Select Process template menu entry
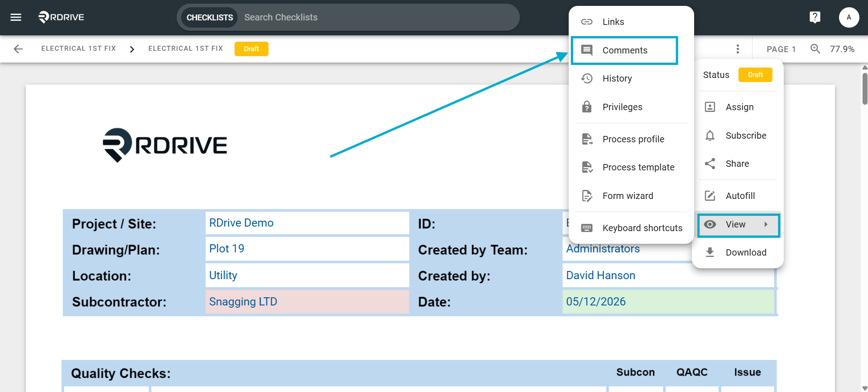 coord(631,167)
